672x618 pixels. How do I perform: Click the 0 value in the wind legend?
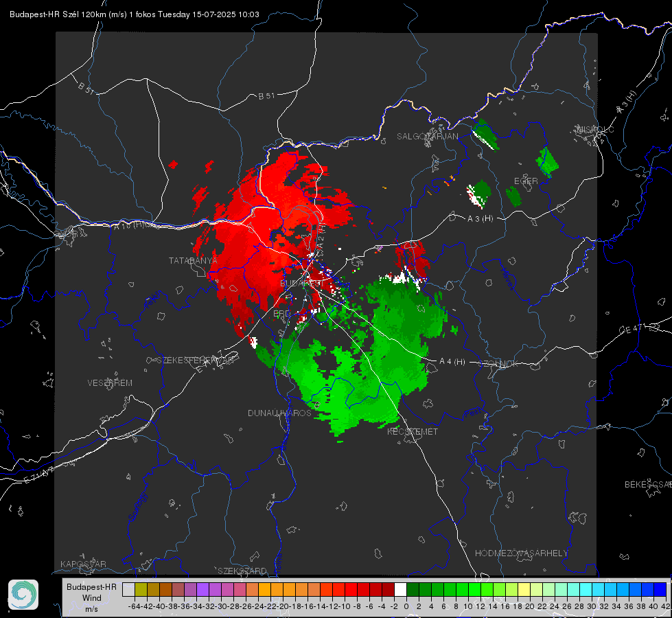(407, 606)
